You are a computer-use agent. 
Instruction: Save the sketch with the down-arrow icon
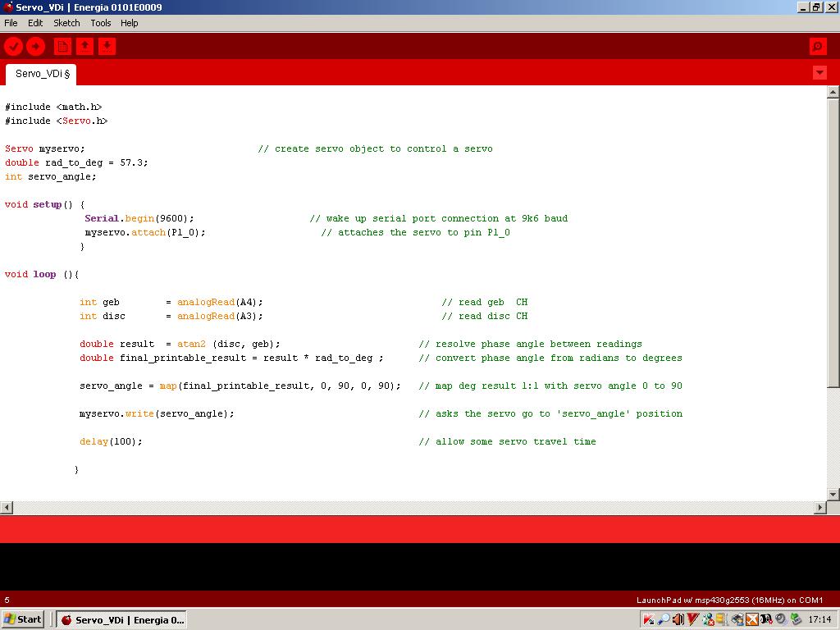pos(107,47)
